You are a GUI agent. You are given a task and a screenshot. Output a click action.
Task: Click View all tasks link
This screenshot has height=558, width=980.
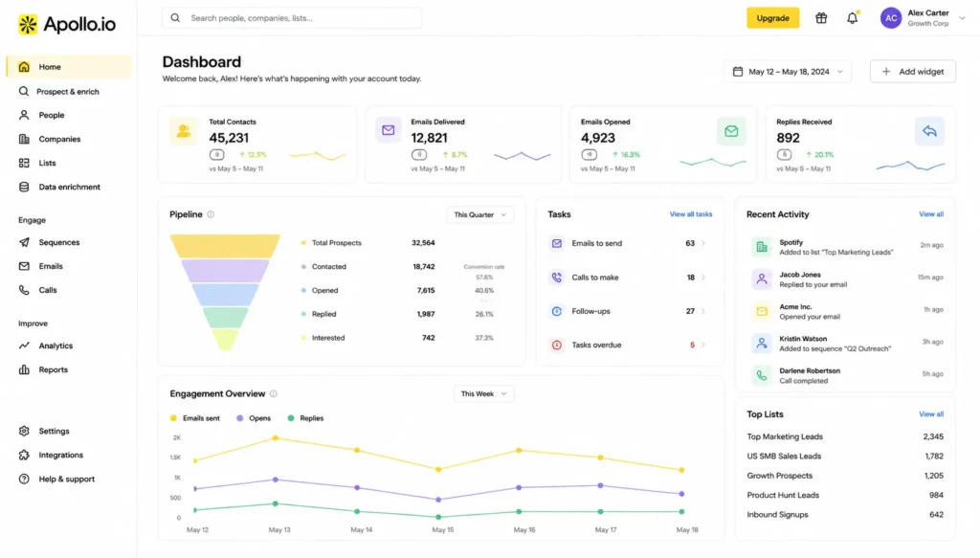point(691,214)
